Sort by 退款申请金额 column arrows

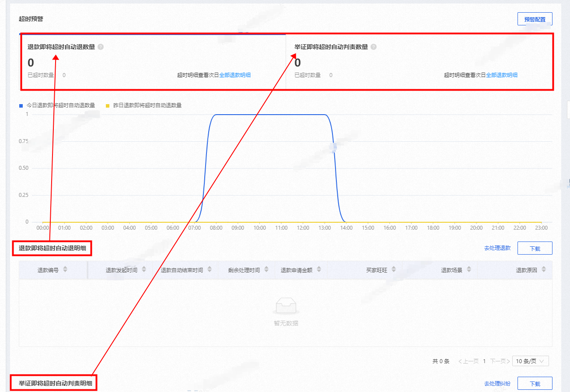pos(319,269)
